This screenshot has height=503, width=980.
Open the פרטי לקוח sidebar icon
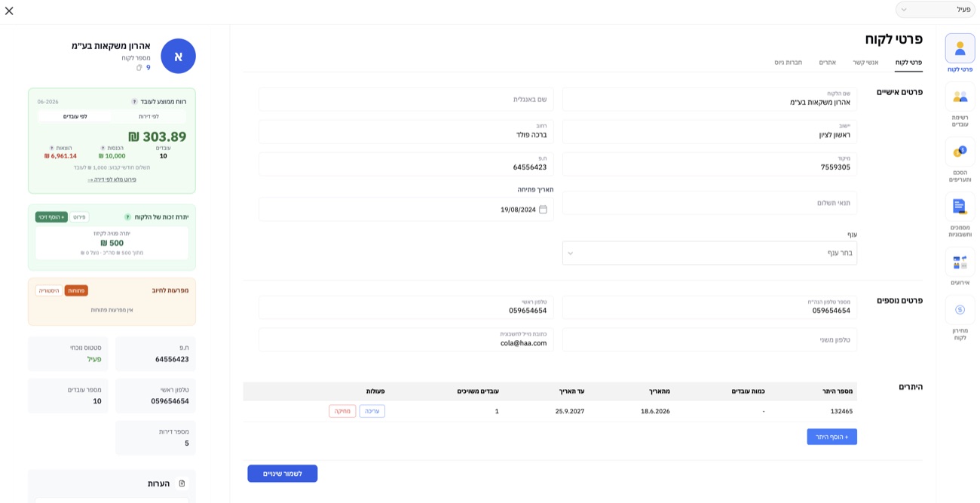(960, 48)
